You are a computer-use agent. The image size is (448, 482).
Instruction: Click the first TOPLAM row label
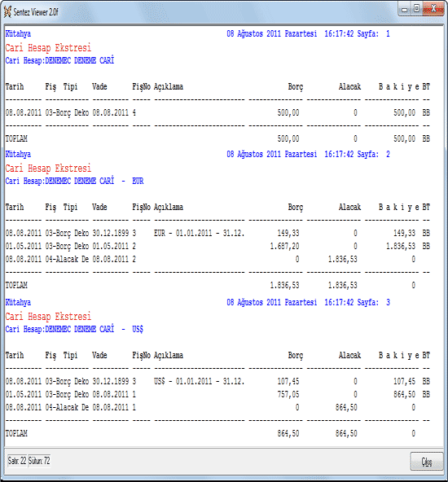coord(16,138)
